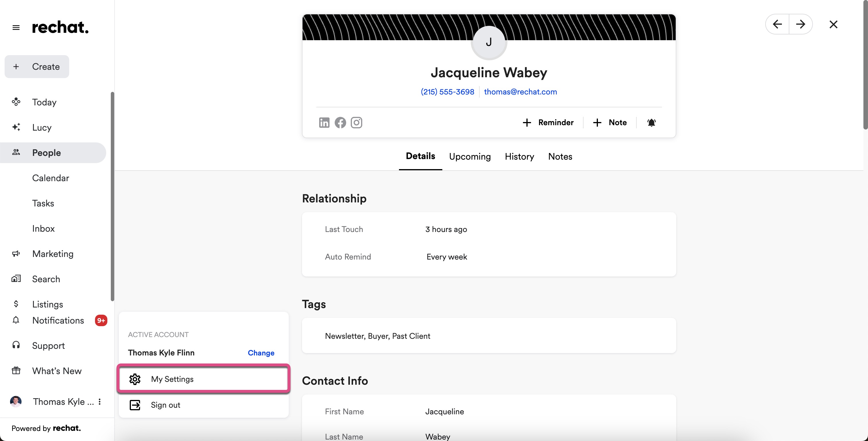
Task: Go to previous contact arrow
Action: point(777,24)
